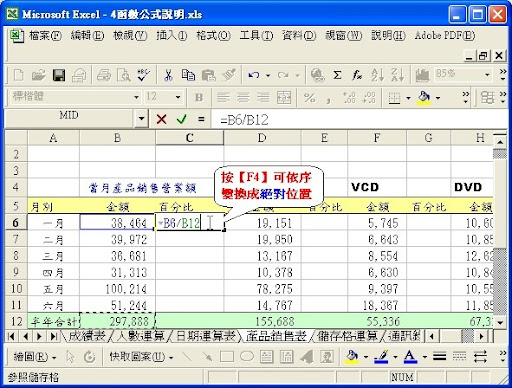Toggle Center alignment button
This screenshot has height=388, width=512.
coord(243,98)
